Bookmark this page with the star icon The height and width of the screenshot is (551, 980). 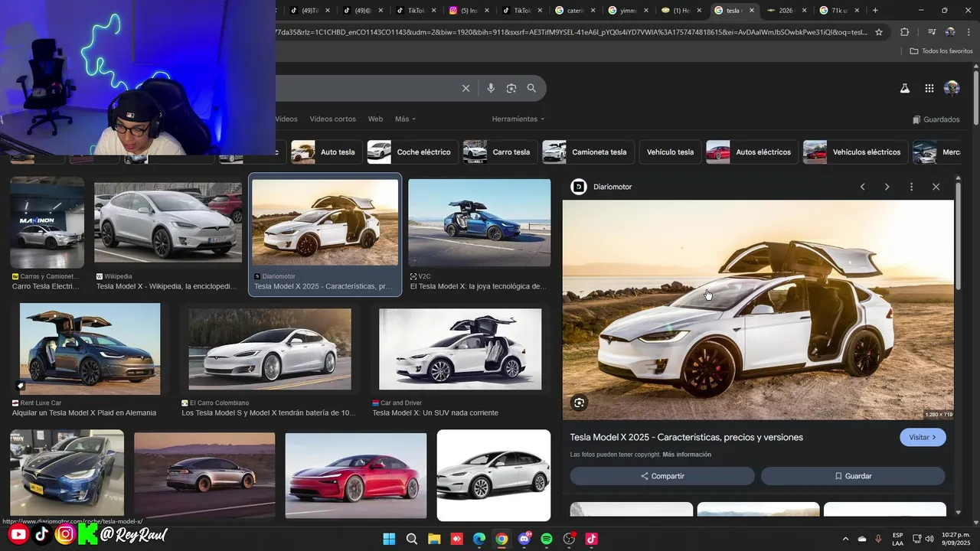click(879, 32)
